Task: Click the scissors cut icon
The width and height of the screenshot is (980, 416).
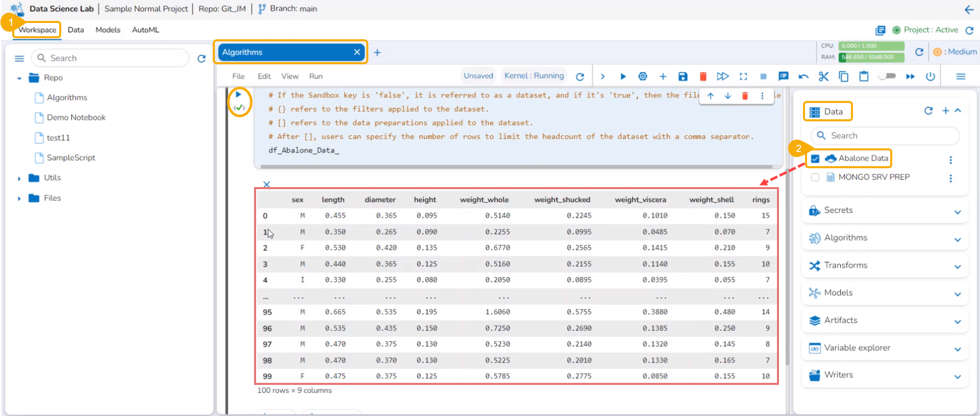Action: pos(823,76)
